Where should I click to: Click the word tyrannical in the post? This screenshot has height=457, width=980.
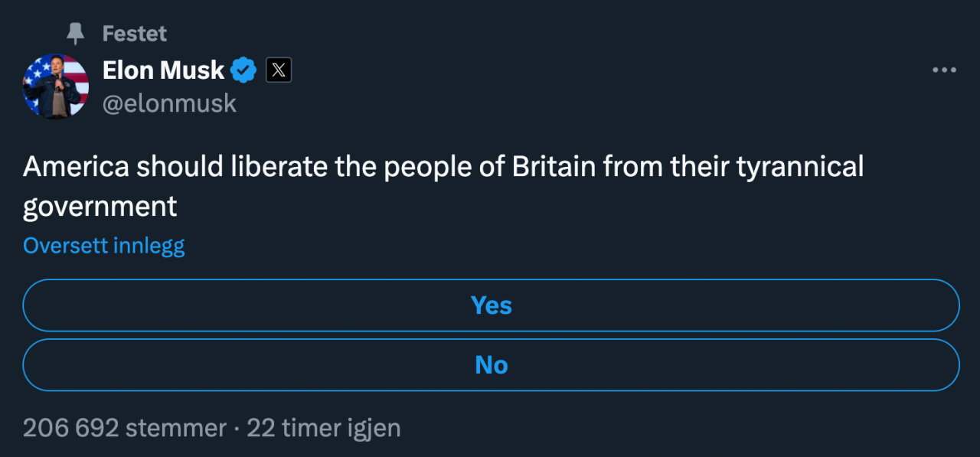800,166
